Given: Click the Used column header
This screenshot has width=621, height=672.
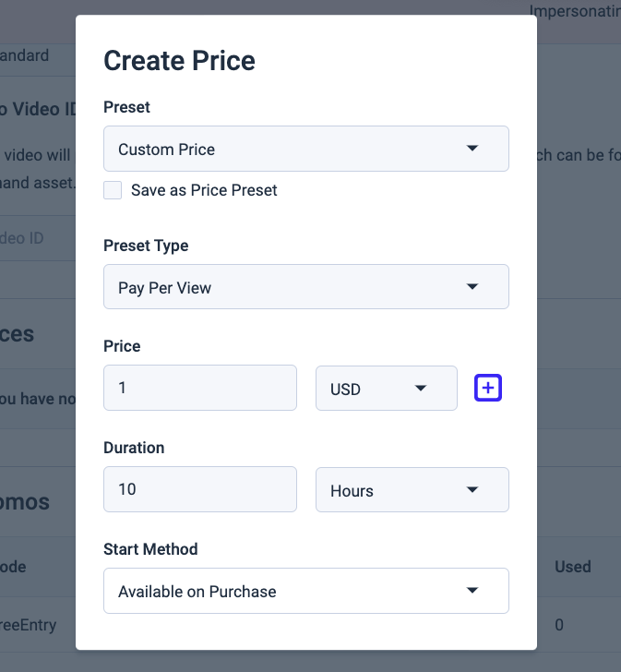Looking at the screenshot, I should click(x=572, y=567).
